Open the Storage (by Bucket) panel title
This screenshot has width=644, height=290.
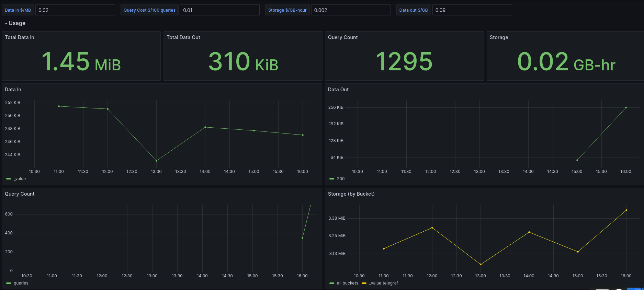351,194
